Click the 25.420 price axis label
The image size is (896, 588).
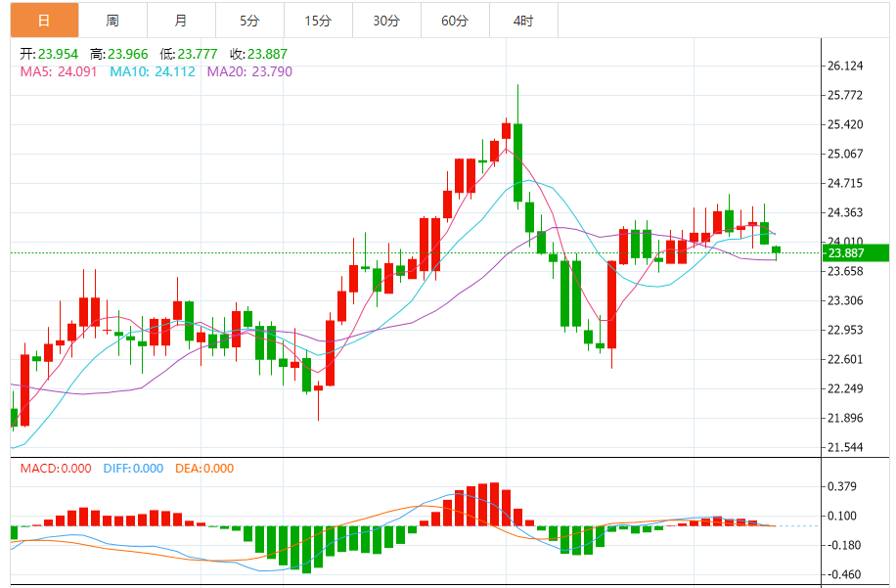845,124
